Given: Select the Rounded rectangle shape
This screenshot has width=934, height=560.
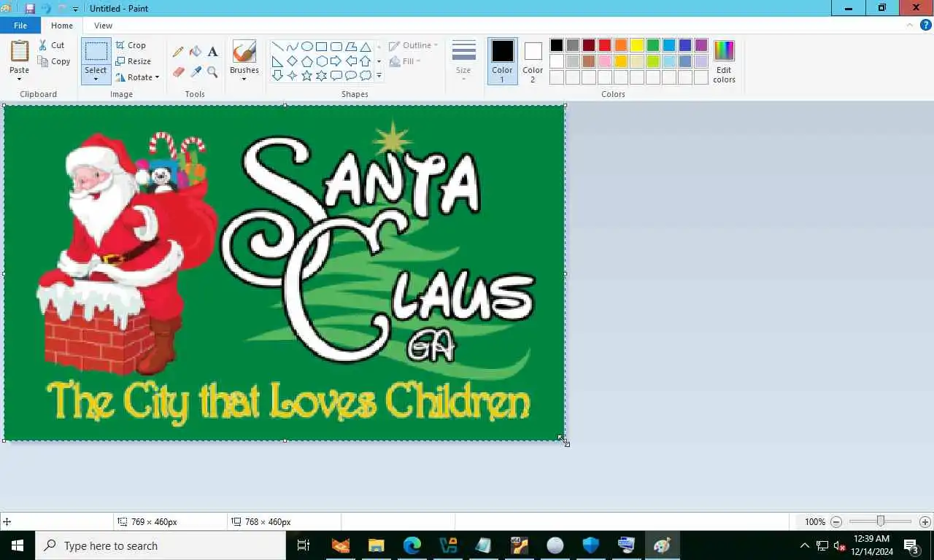Looking at the screenshot, I should click(x=336, y=47).
